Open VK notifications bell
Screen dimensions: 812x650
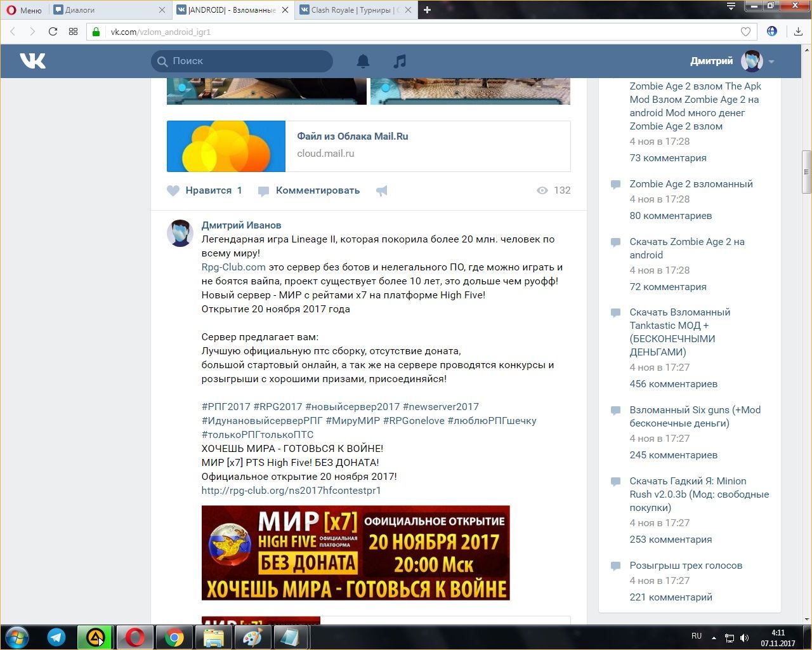click(x=363, y=61)
